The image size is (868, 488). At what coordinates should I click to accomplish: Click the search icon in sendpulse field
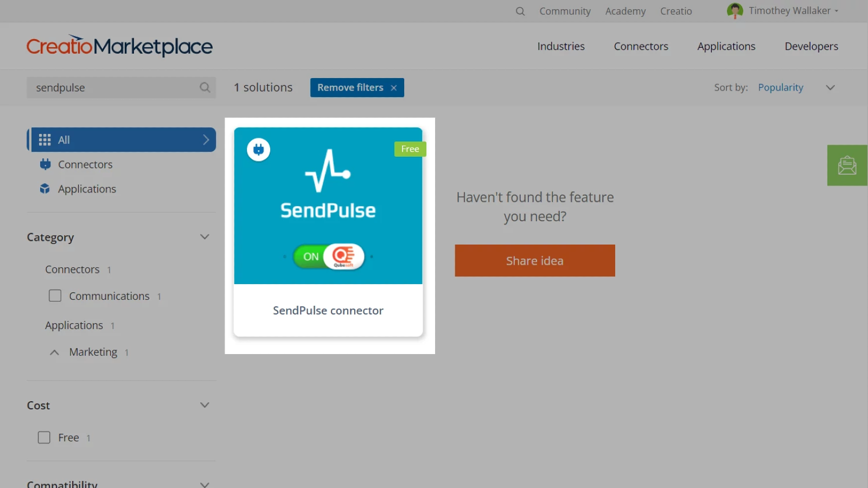205,87
